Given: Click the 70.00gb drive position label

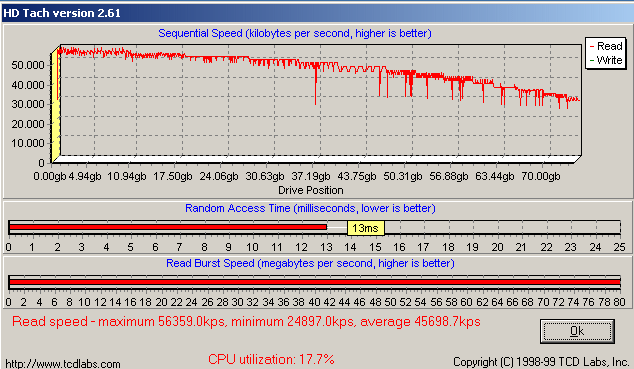Looking at the screenshot, I should [x=541, y=177].
